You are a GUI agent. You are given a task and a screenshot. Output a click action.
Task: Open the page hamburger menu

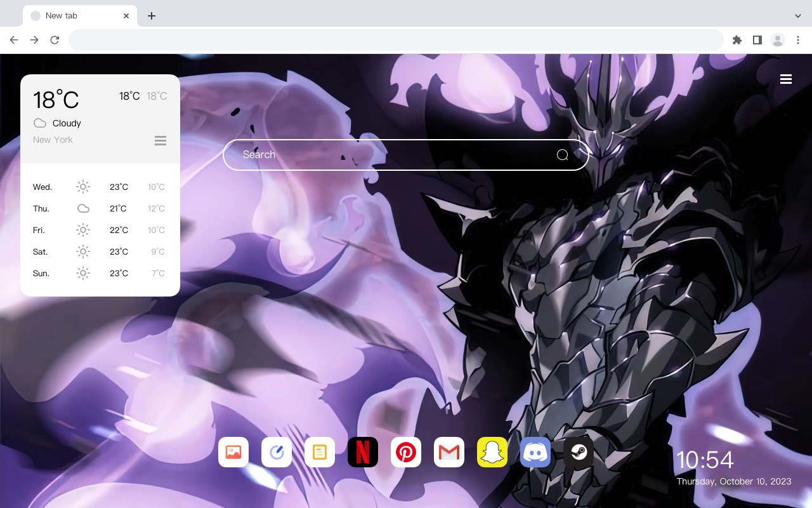pos(786,79)
